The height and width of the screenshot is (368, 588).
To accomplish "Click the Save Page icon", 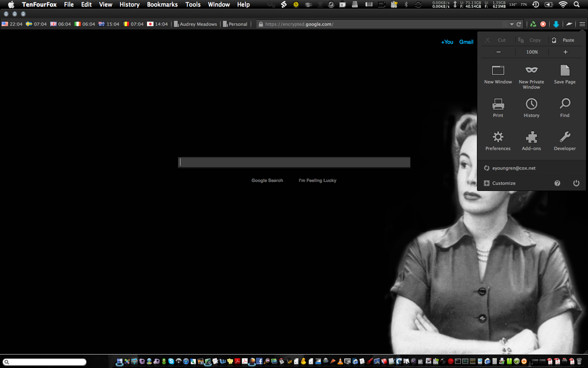I will pos(565,70).
